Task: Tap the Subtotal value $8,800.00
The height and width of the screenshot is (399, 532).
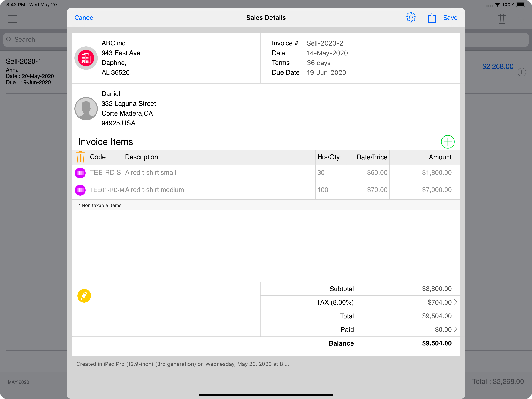Action: click(437, 289)
